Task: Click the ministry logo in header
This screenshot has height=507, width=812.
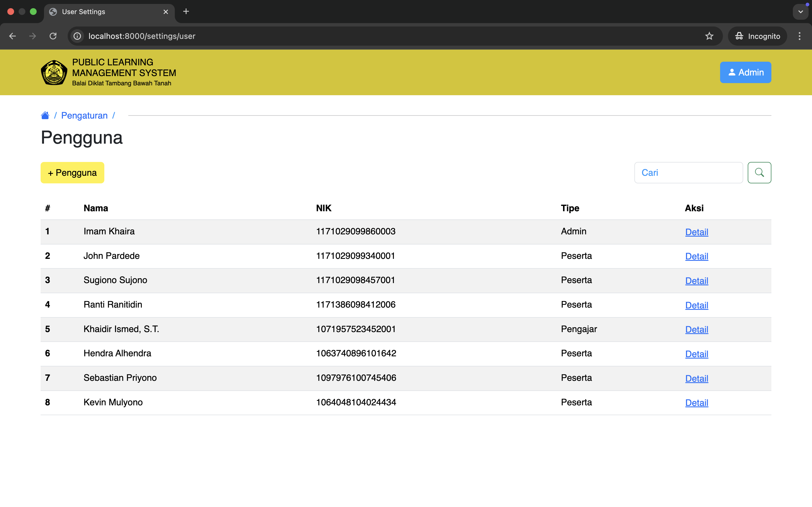Action: (54, 72)
